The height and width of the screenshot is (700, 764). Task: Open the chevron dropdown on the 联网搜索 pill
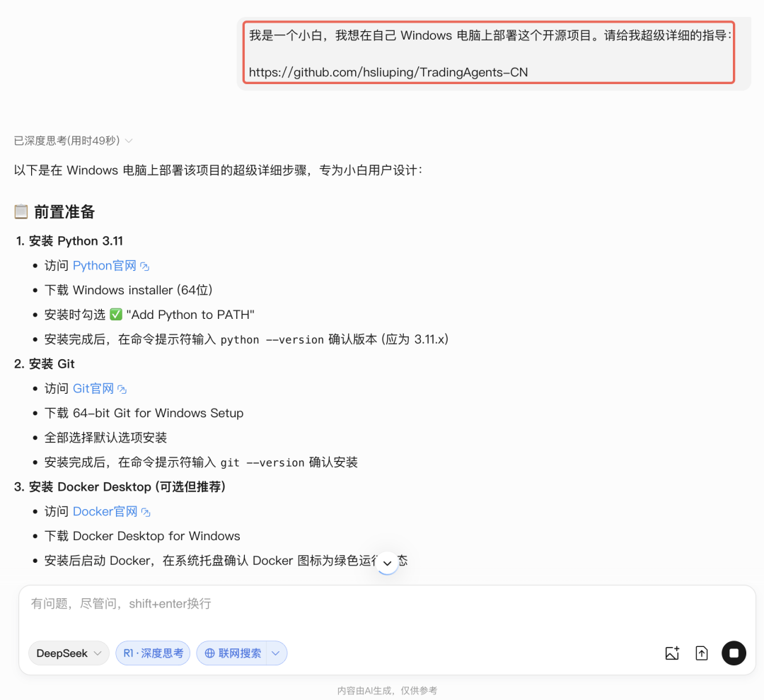(275, 653)
